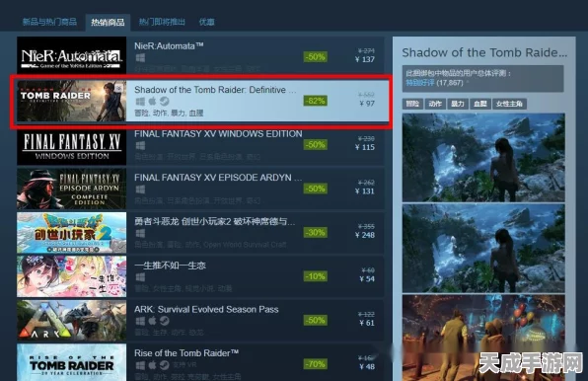Click the 女性主角 tag in side panel
Screen dimensions: 588x381
point(509,104)
